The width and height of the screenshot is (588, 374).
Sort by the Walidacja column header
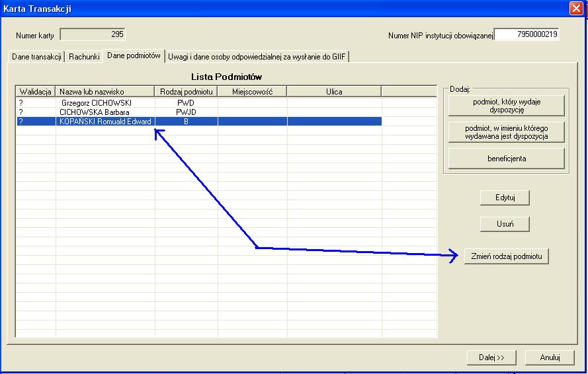coord(35,91)
